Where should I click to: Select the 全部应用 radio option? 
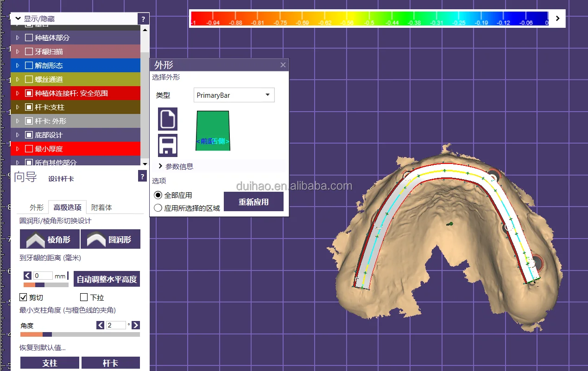click(x=158, y=195)
